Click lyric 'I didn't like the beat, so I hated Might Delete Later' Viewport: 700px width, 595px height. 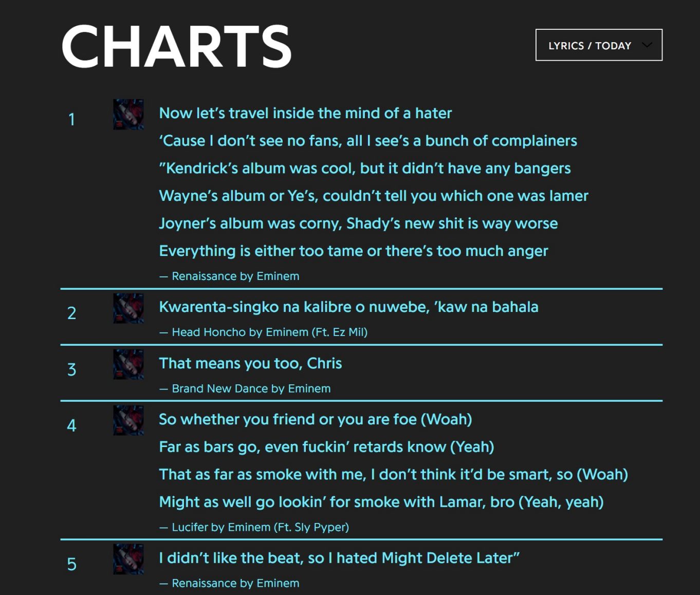pos(339,558)
